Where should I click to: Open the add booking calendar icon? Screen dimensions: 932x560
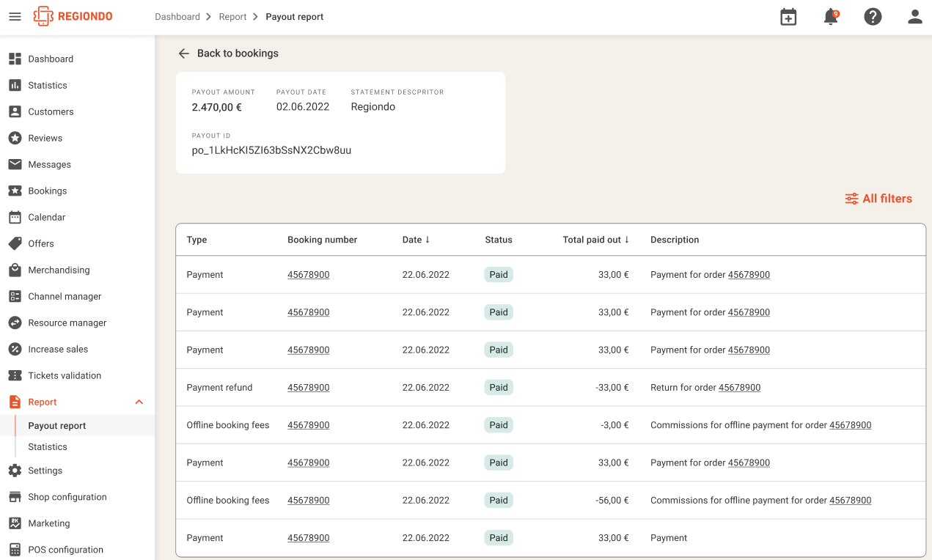(x=788, y=17)
